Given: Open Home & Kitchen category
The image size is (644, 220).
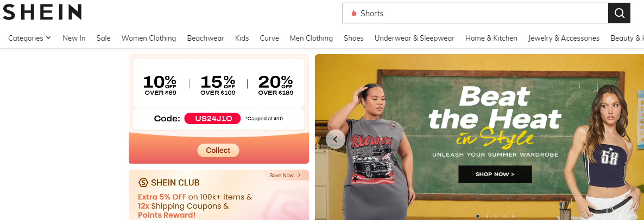Looking at the screenshot, I should (x=491, y=38).
